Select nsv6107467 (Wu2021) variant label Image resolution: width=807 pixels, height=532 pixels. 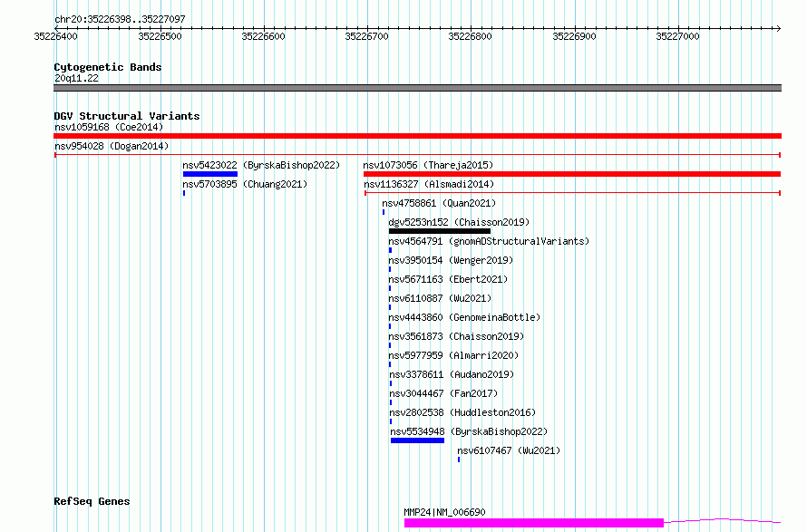pos(509,450)
